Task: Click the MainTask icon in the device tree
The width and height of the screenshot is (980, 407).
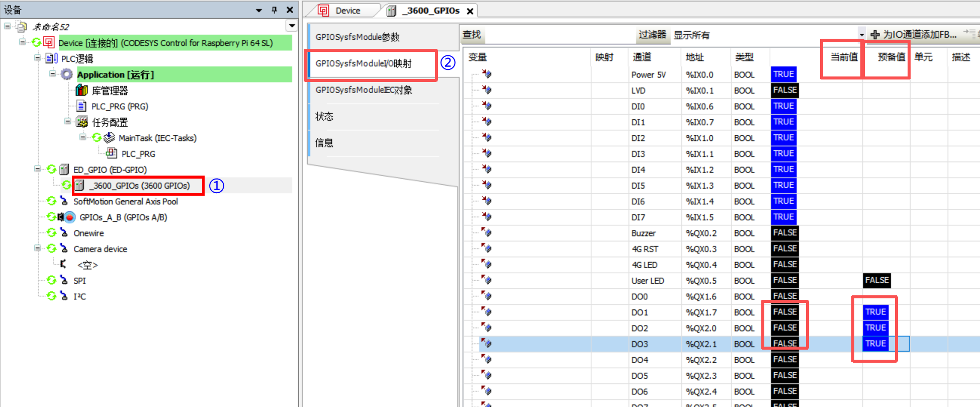Action: [109, 138]
